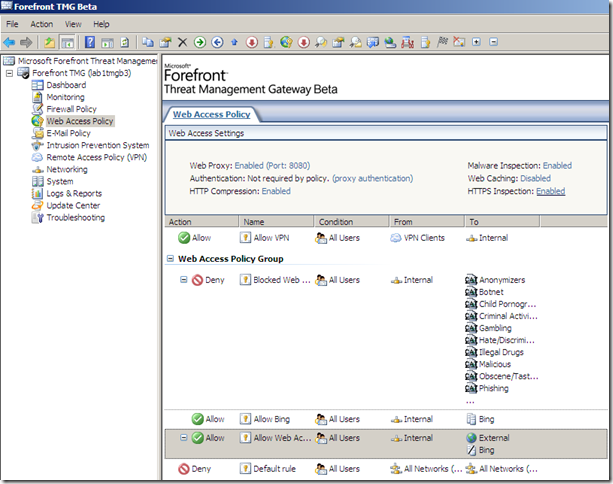Click the black X Delete icon
This screenshot has width=613, height=484.
click(x=182, y=42)
